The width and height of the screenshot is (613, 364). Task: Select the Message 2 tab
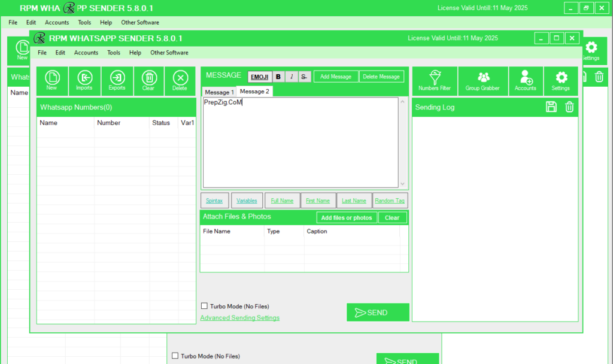click(x=254, y=91)
